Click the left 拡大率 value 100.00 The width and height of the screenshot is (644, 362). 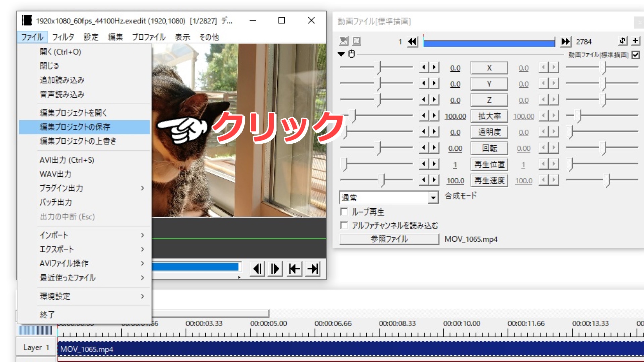click(455, 116)
